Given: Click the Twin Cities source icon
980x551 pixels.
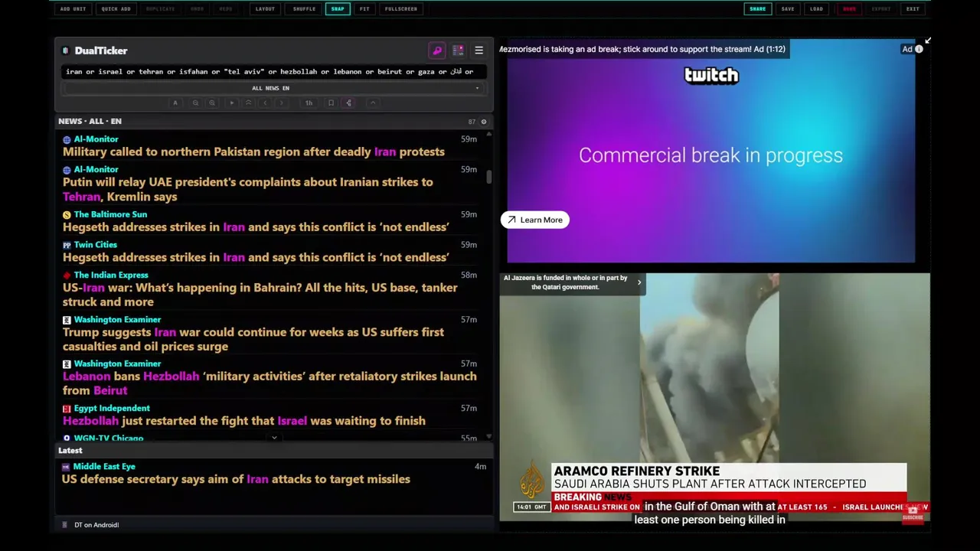Looking at the screenshot, I should tap(67, 245).
